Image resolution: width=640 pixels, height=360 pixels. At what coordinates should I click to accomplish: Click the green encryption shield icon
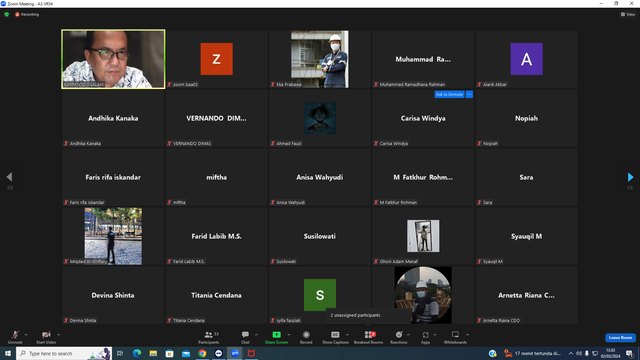click(x=7, y=14)
